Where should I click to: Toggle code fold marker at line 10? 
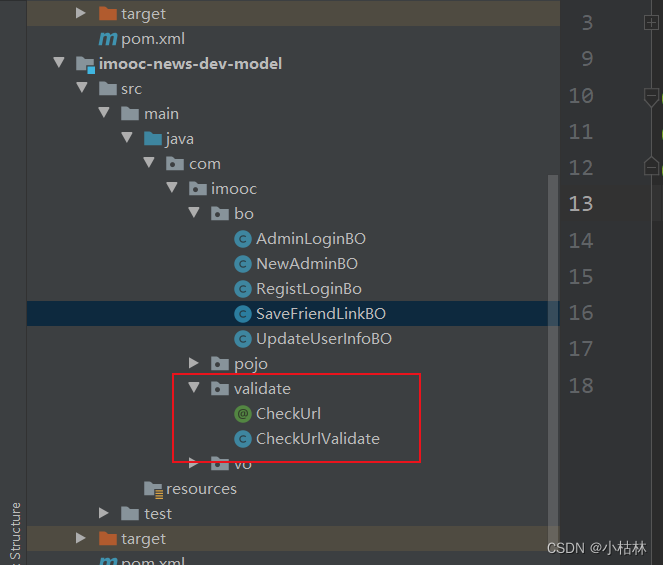point(651,97)
